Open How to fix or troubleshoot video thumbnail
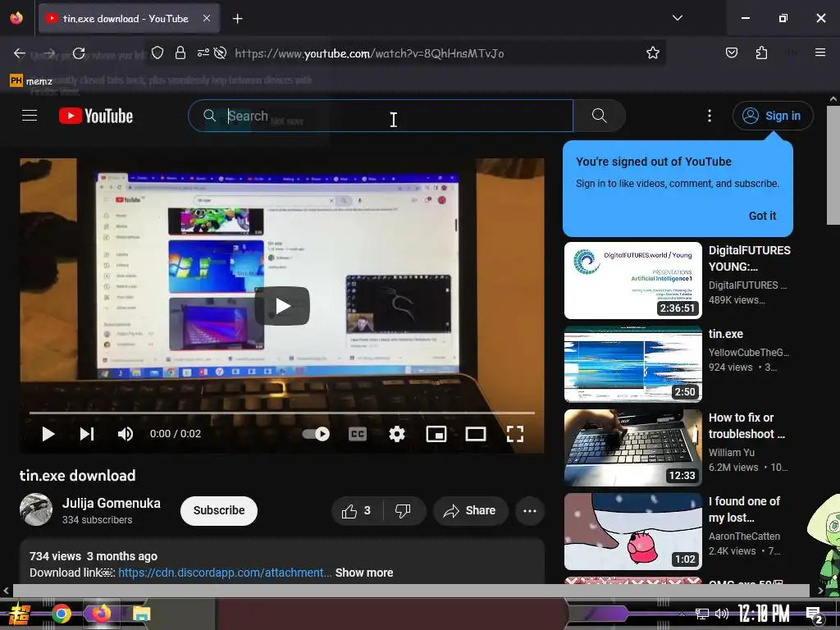Image resolution: width=840 pixels, height=630 pixels. (x=632, y=447)
